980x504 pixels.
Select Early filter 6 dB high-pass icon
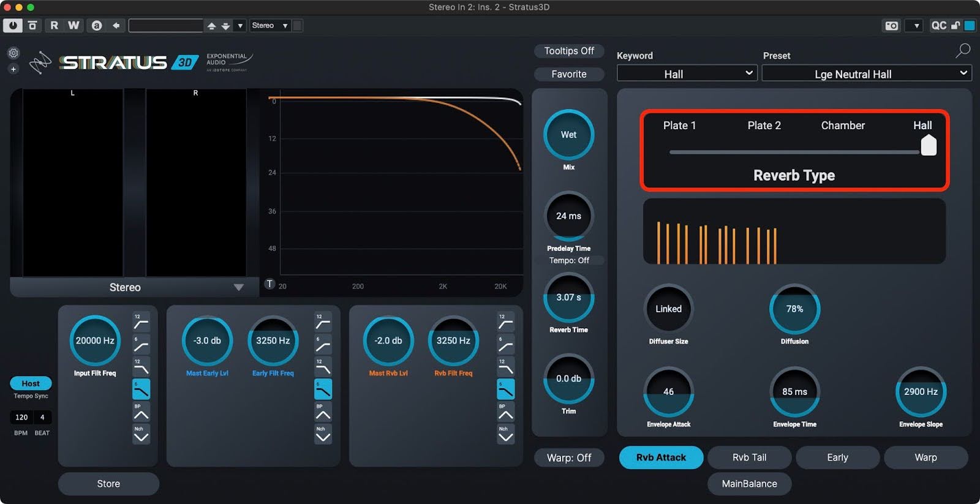click(323, 344)
